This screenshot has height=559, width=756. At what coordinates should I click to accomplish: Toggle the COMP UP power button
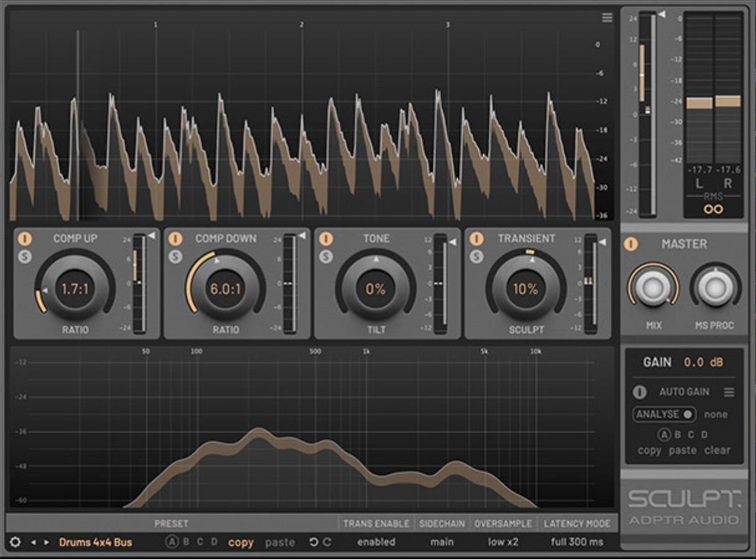[x=25, y=238]
